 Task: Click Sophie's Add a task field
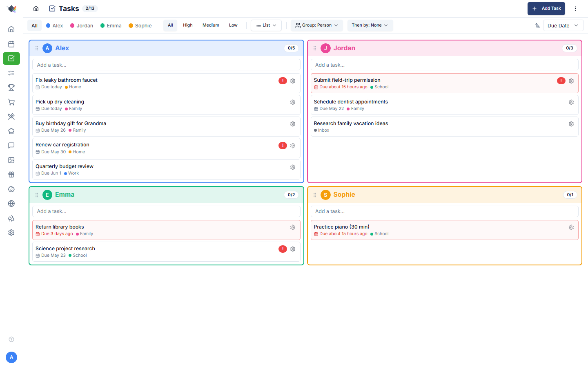[x=445, y=211]
